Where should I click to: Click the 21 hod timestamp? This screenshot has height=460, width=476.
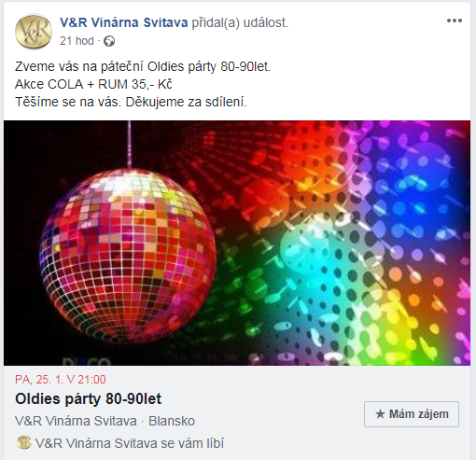(x=77, y=41)
